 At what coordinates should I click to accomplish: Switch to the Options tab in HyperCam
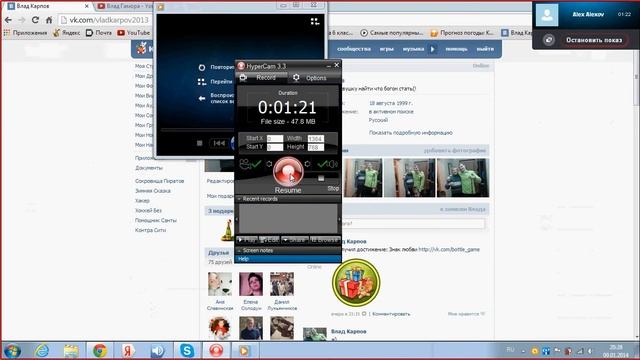pyautogui.click(x=314, y=78)
